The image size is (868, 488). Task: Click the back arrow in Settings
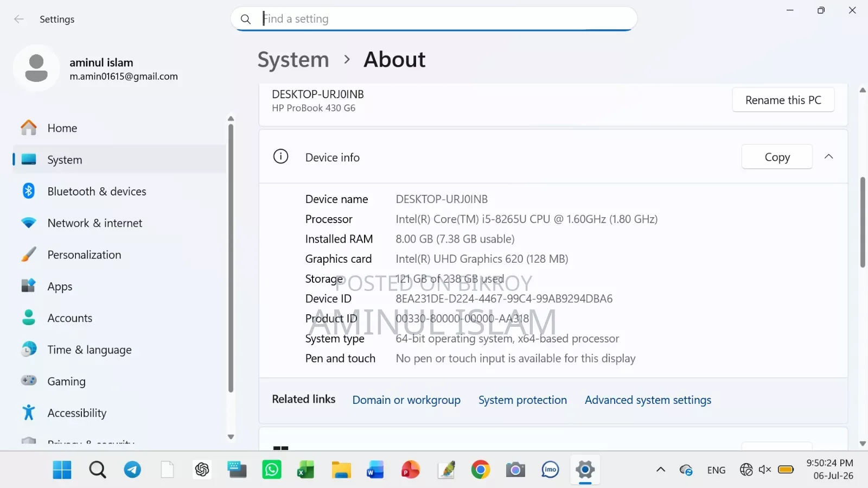[19, 19]
